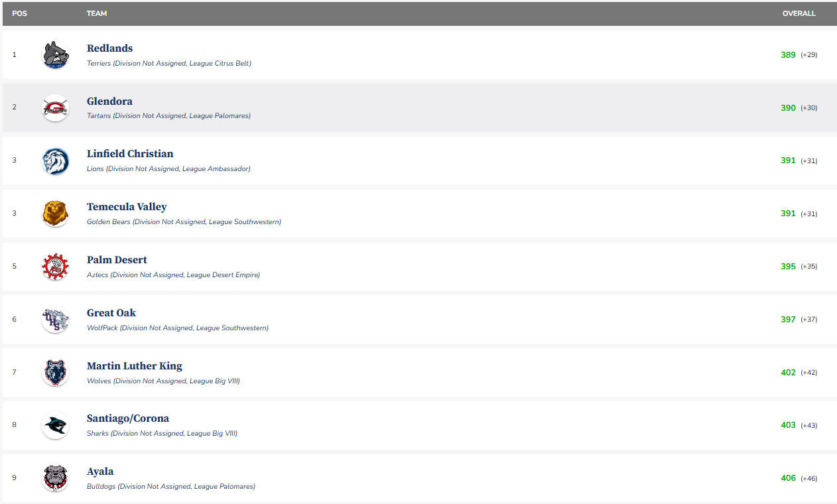Select the Palm Desert team name
The height and width of the screenshot is (504, 837).
(x=117, y=260)
